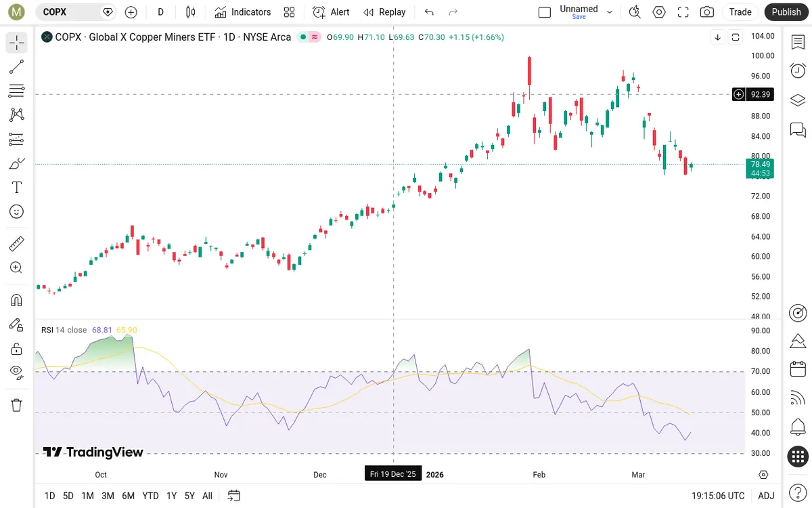Open timezone settings at 19:15:06 UTC

718,496
